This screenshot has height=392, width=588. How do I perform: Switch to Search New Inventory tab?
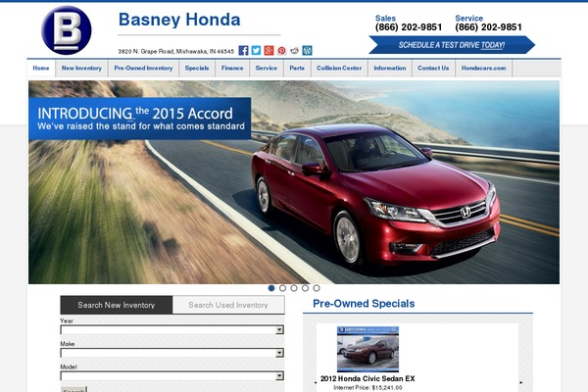click(117, 305)
